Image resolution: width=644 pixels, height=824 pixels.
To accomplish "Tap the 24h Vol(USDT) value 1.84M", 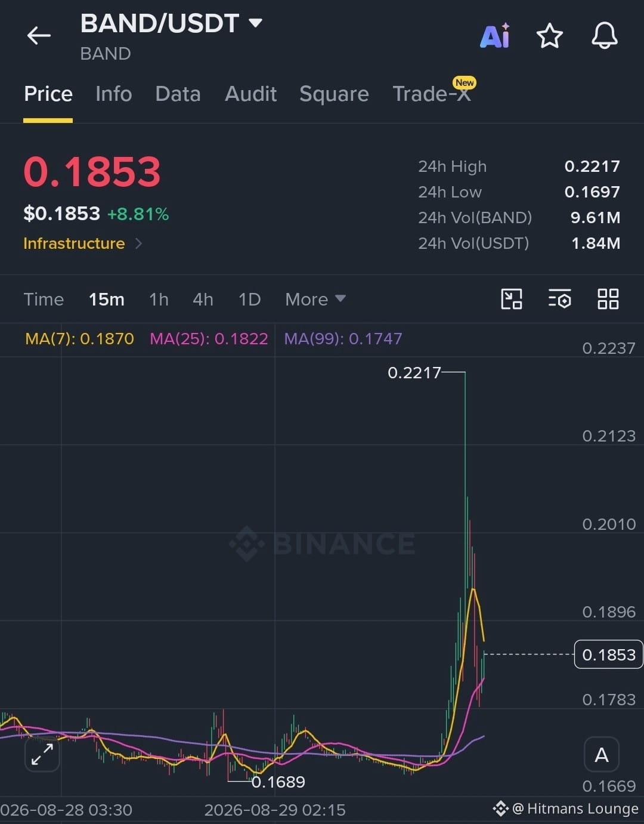I will coord(595,243).
